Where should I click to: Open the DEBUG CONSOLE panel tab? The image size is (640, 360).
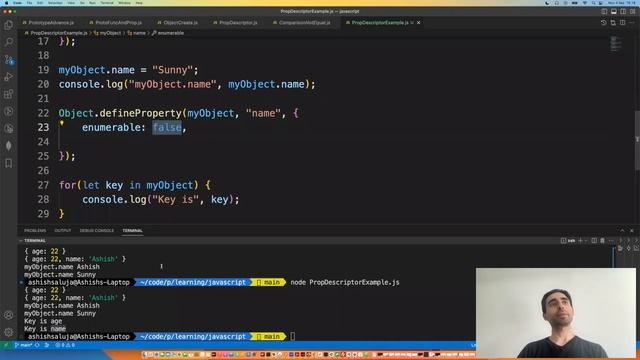pyautogui.click(x=97, y=231)
